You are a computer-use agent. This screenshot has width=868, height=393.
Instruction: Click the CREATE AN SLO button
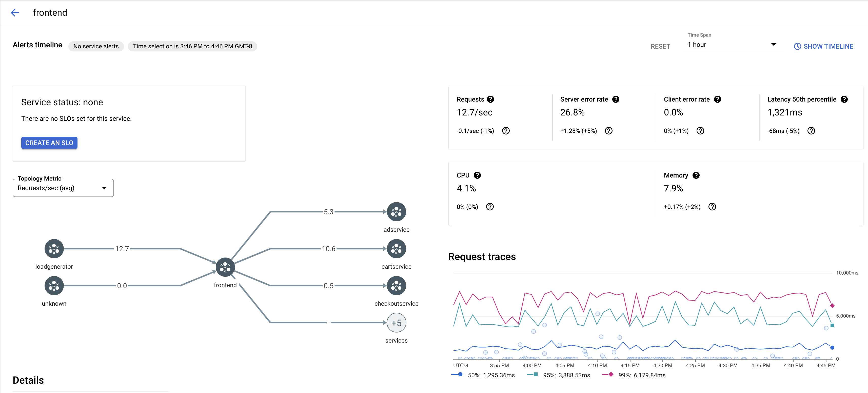point(49,143)
